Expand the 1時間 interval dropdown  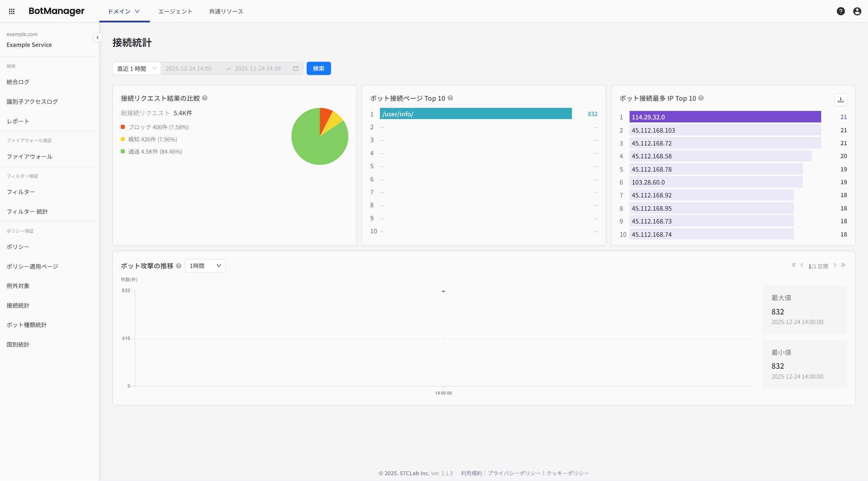pyautogui.click(x=205, y=266)
